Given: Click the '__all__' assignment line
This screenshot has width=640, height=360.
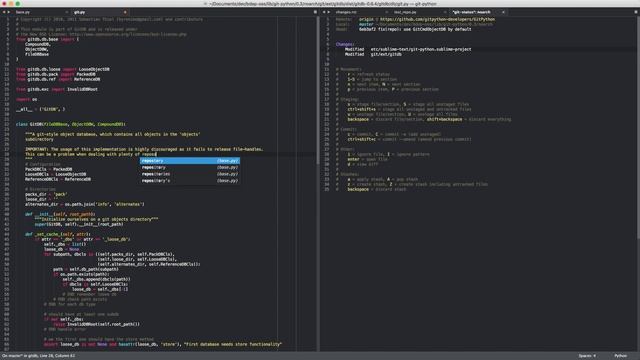Looking at the screenshot, I should (40, 109).
